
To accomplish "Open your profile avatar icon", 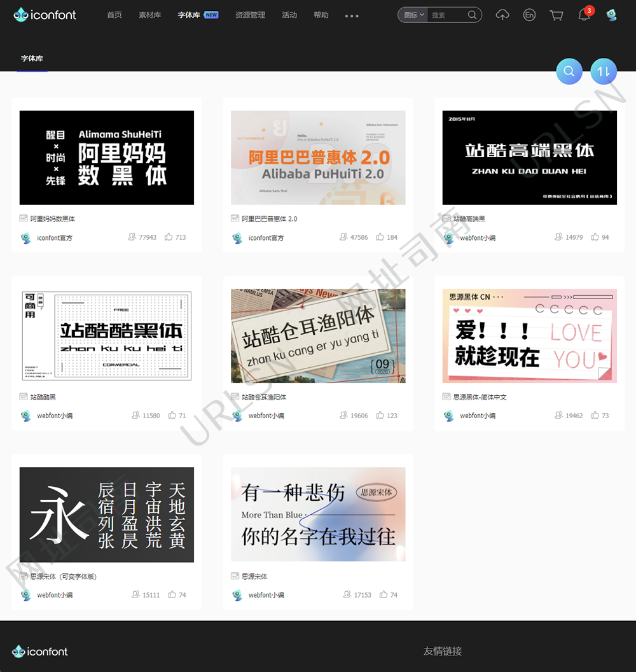I will (x=611, y=15).
